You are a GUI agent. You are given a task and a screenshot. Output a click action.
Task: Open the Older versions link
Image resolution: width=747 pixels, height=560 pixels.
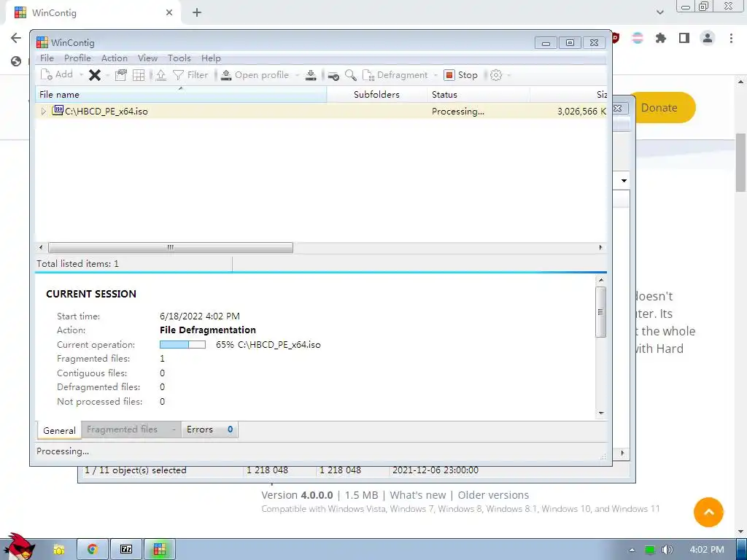493,495
